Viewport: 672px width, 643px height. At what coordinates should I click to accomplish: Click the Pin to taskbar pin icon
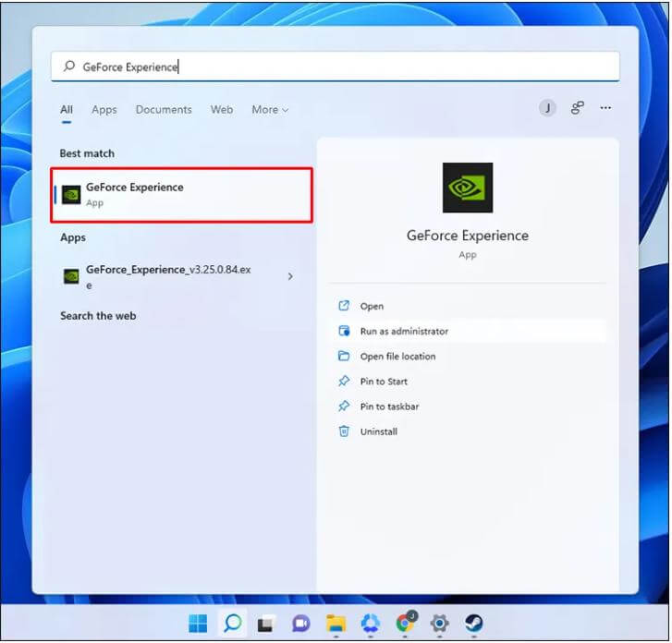coord(344,406)
